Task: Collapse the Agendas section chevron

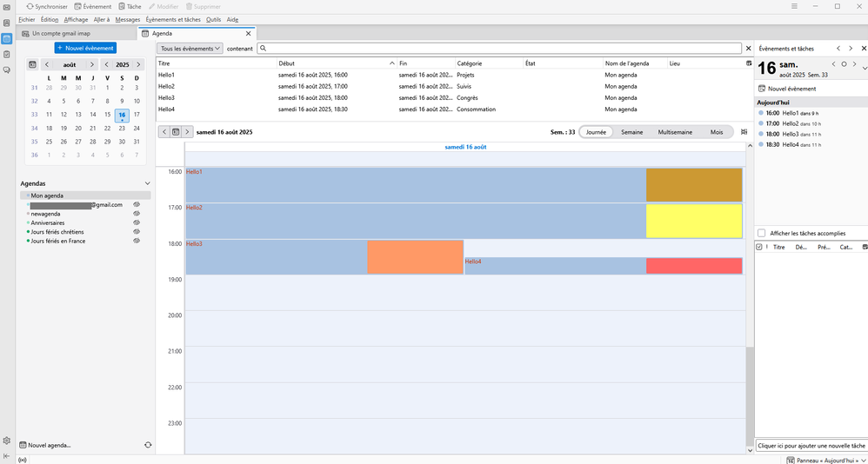Action: 147,183
